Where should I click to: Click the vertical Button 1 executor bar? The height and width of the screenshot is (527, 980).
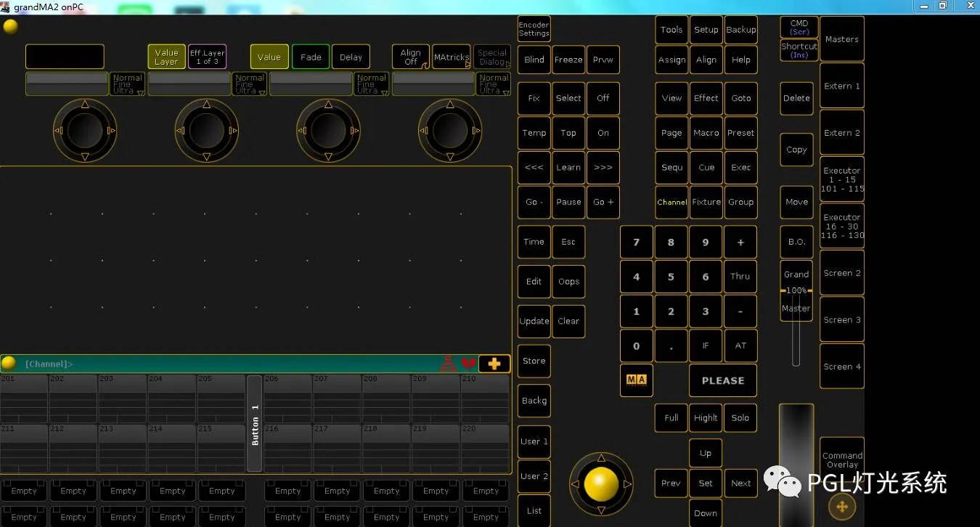[255, 423]
